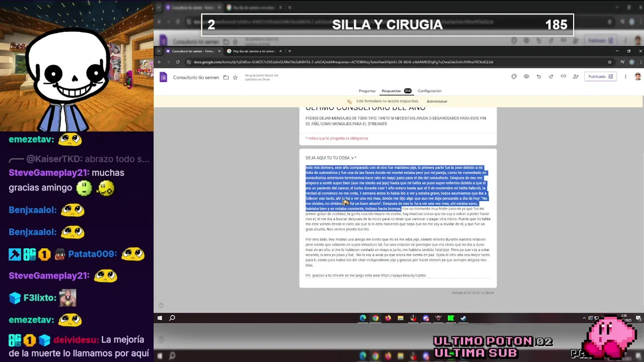The height and width of the screenshot is (362, 644).
Task: Close the Consultorio tío semen browser tab
Action: [x=219, y=51]
